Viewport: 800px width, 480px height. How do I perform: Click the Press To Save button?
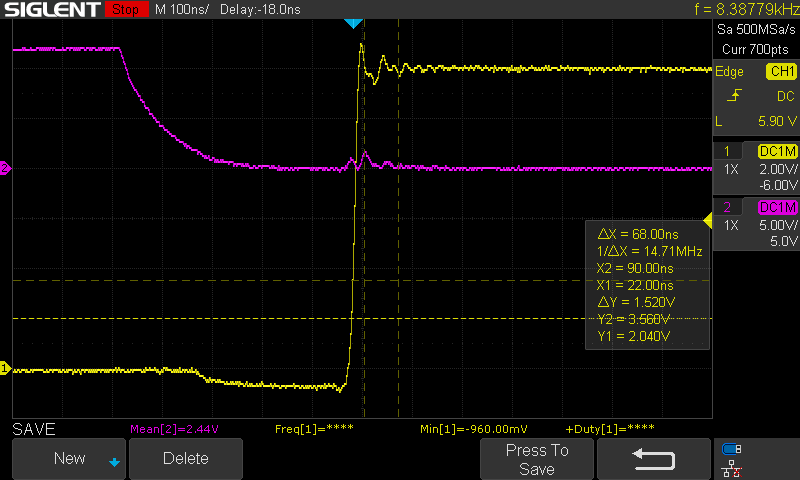537,459
